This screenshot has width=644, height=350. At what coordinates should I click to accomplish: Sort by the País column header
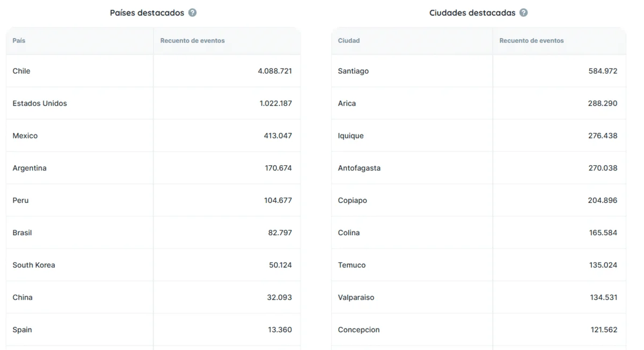(19, 40)
